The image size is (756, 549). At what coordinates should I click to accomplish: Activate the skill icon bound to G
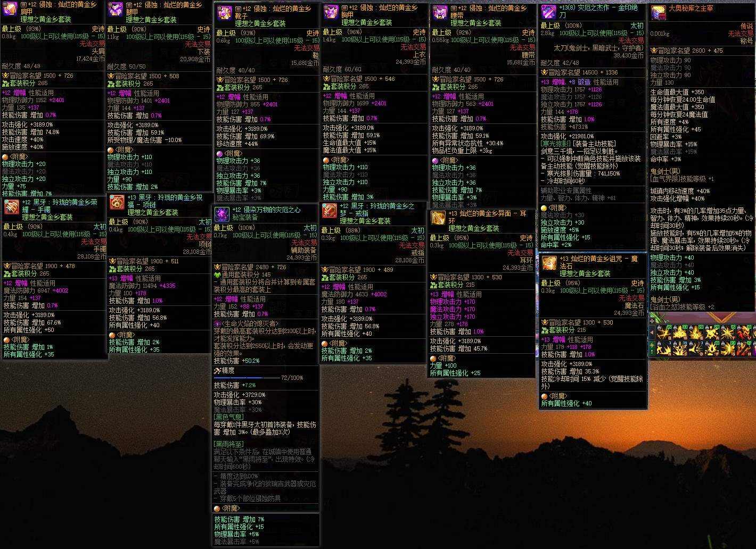click(x=728, y=348)
